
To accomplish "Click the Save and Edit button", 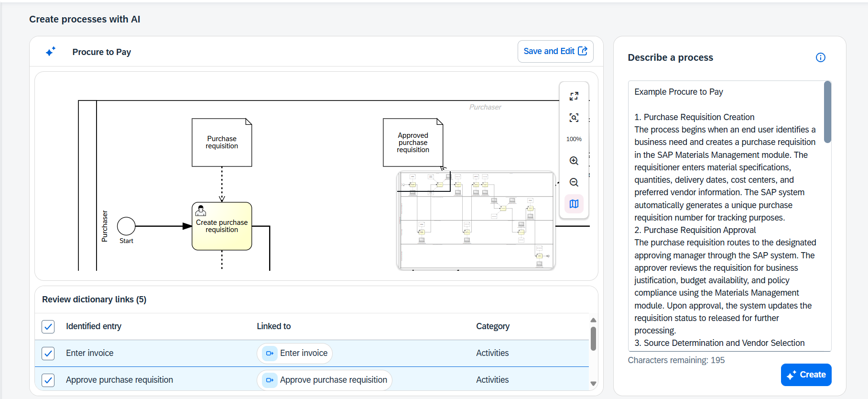I will tap(555, 51).
